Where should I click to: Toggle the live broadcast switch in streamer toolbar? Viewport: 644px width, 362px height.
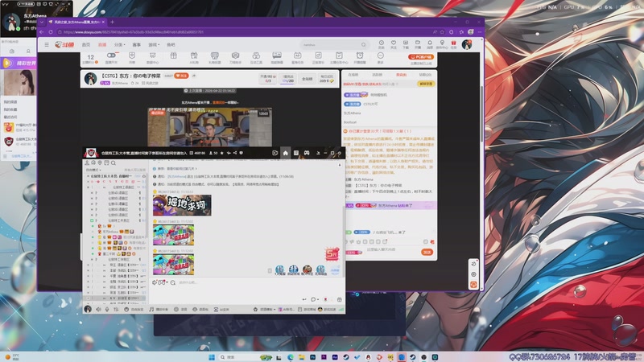[111, 56]
